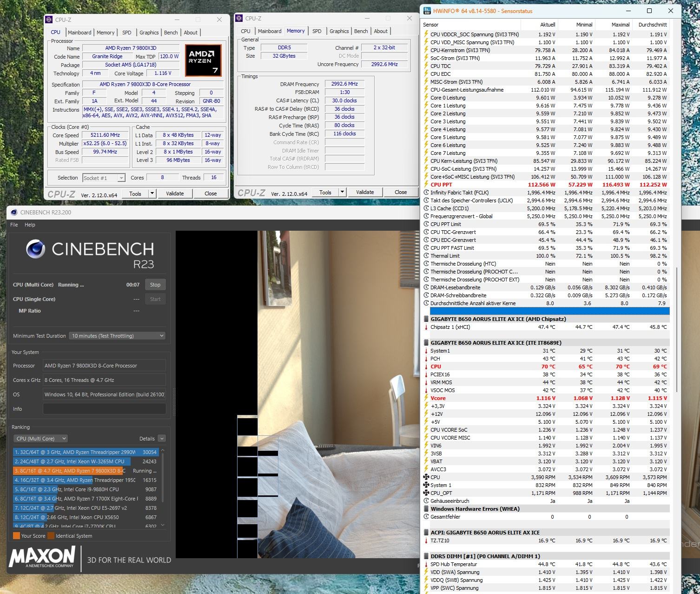
Task: Select the Threadripper 2990W ranking entry scoring 30054
Action: [x=86, y=452]
